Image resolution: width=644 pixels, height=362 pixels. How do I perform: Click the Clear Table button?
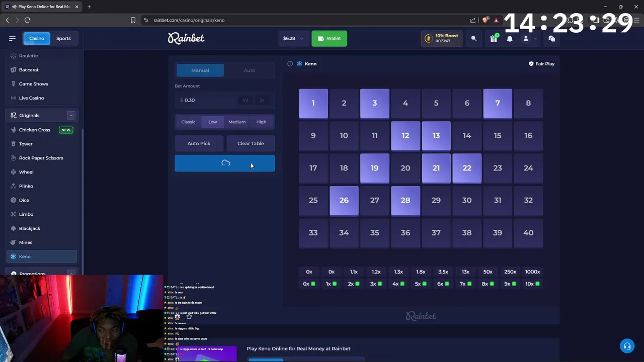(251, 143)
